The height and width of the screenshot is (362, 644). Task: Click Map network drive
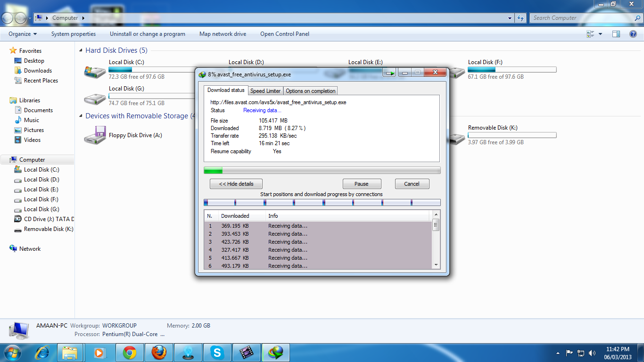click(223, 34)
